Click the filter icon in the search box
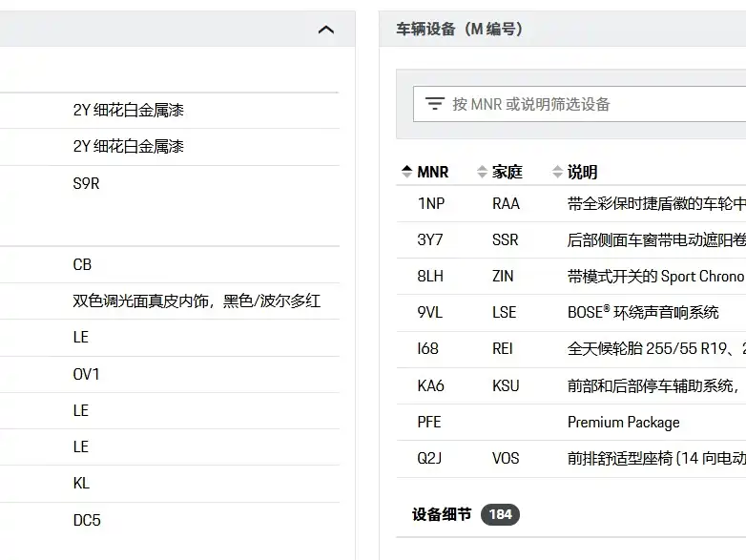 (435, 104)
